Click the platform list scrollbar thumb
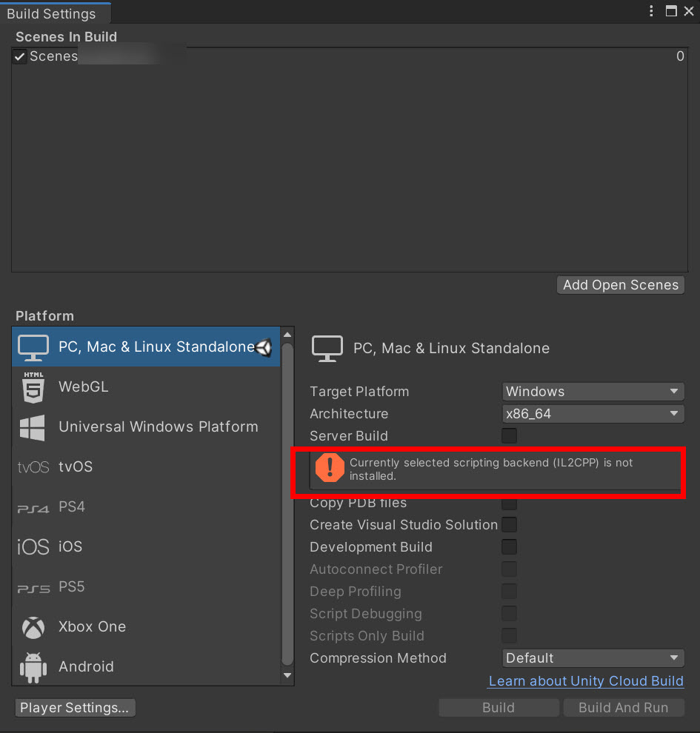The image size is (700, 733). point(287,504)
